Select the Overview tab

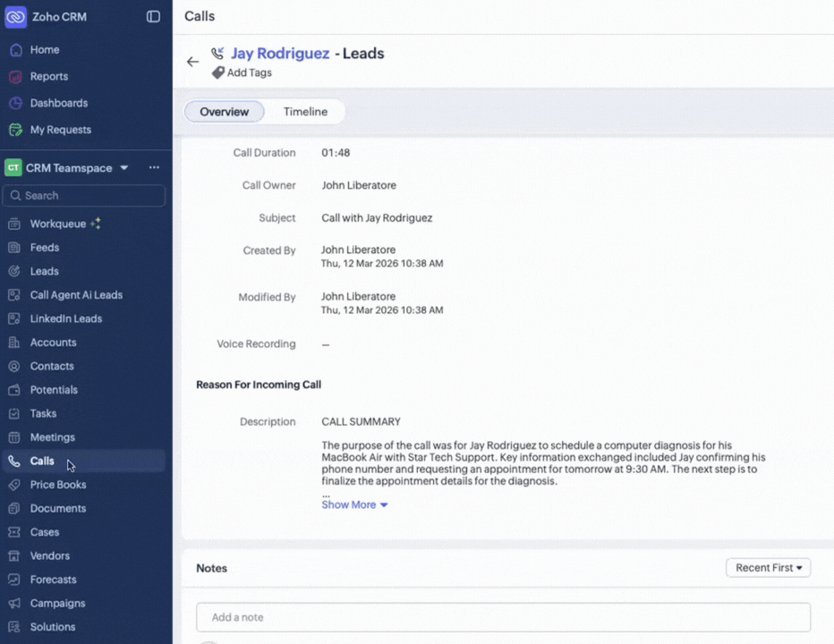click(224, 112)
